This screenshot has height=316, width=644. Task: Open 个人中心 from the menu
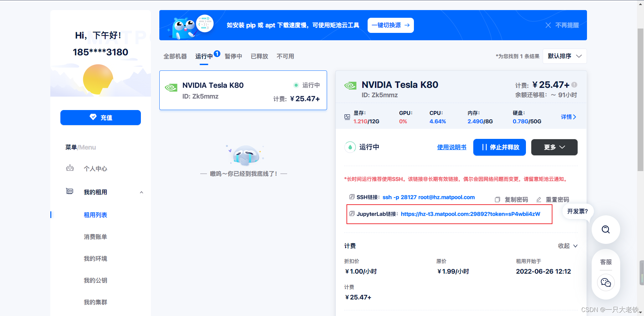click(x=95, y=169)
